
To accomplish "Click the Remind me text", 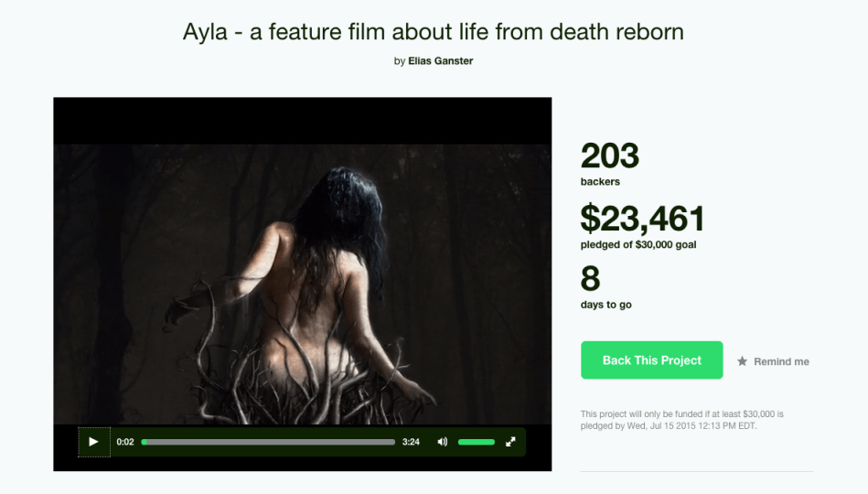I will click(781, 361).
